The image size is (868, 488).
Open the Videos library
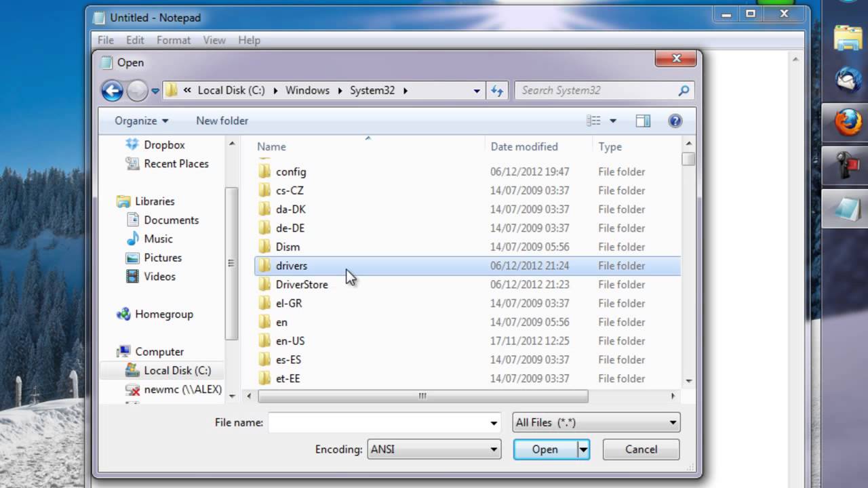click(x=151, y=277)
